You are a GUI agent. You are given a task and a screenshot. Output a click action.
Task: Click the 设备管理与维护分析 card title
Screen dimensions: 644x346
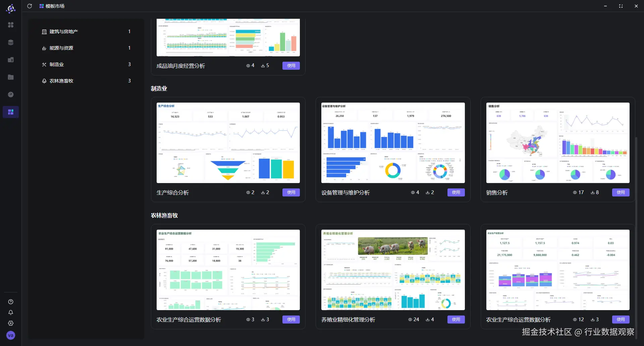coord(345,193)
